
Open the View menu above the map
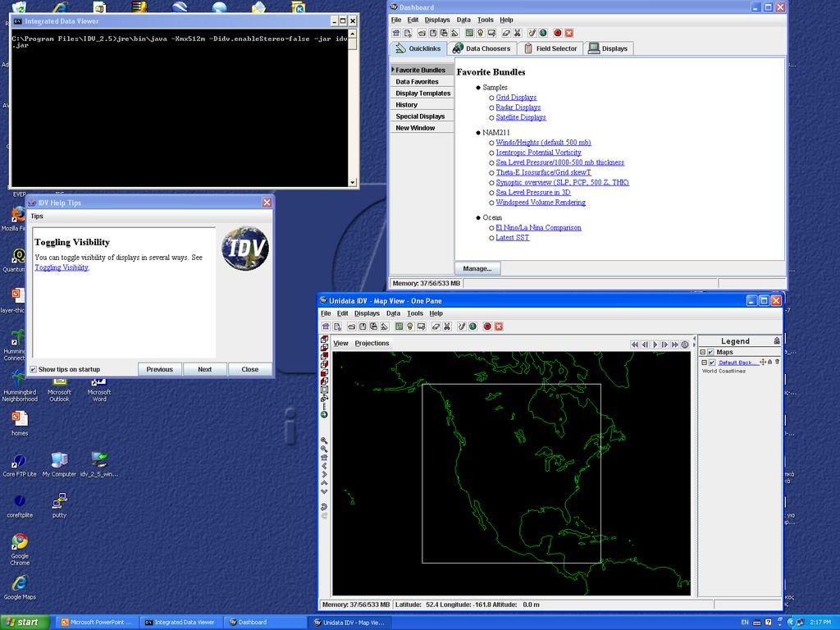pyautogui.click(x=340, y=344)
